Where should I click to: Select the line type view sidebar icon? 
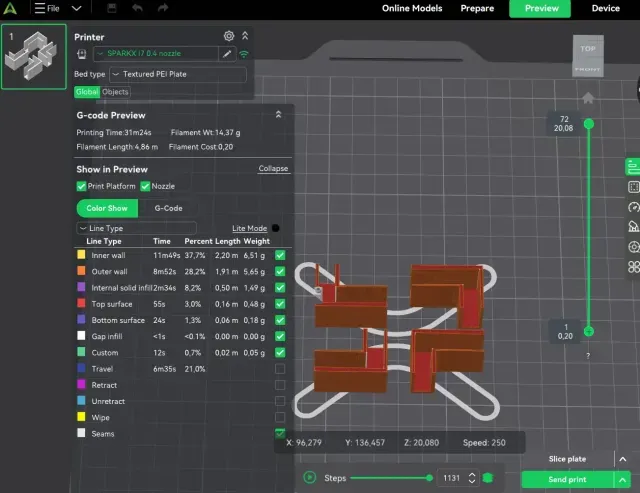coord(633,167)
